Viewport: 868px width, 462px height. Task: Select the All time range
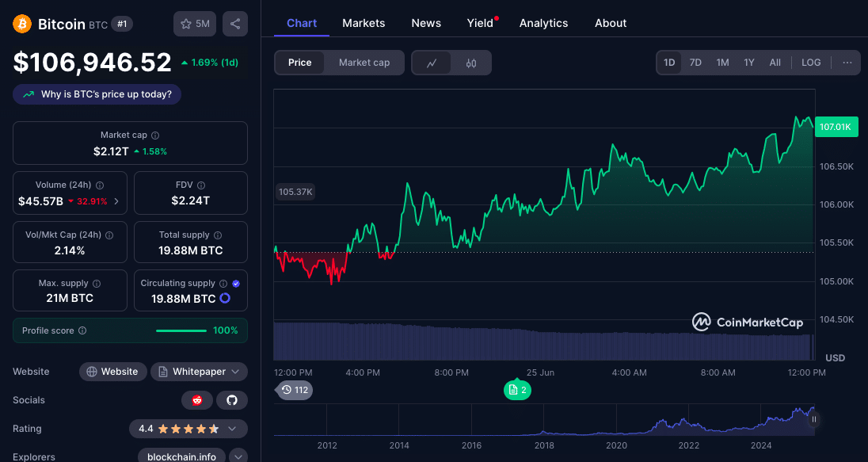point(775,63)
